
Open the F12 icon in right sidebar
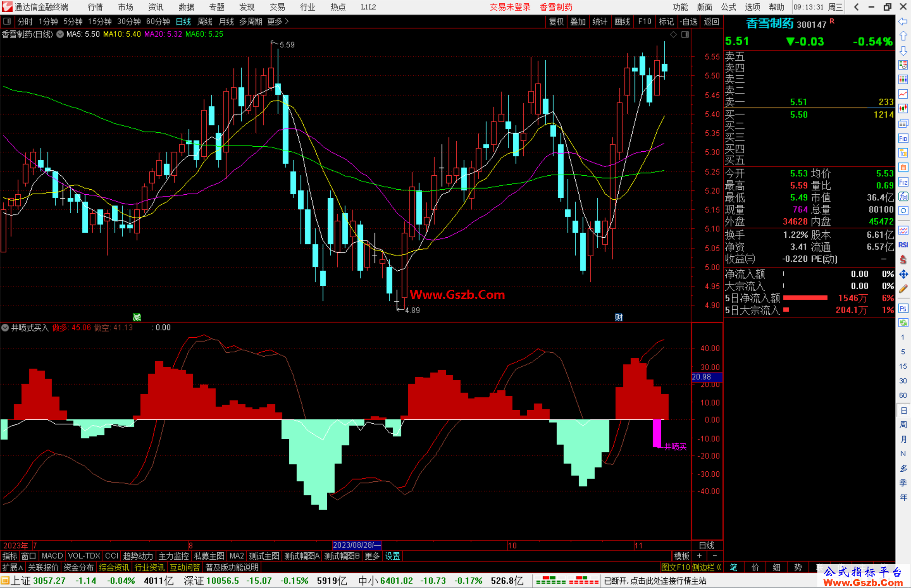[903, 182]
